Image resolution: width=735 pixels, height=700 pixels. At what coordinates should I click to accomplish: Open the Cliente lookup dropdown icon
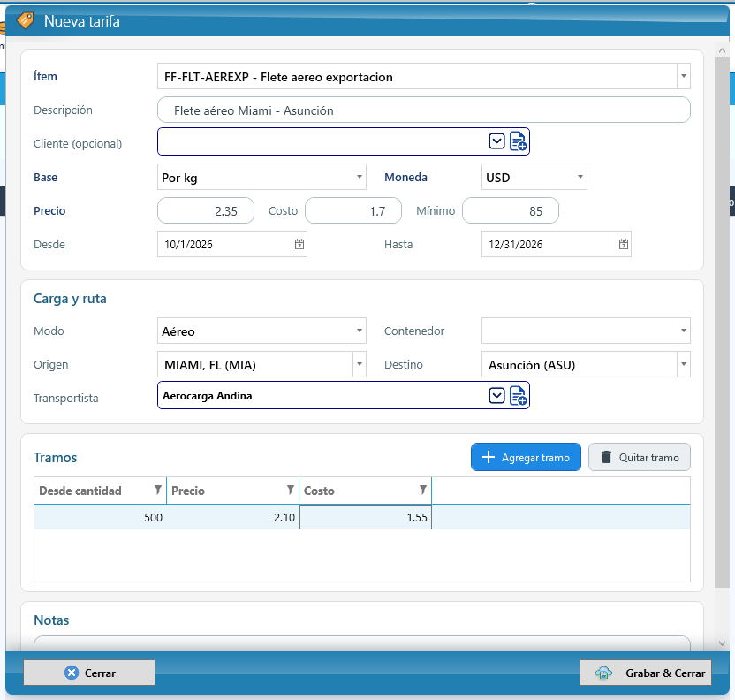click(x=496, y=141)
